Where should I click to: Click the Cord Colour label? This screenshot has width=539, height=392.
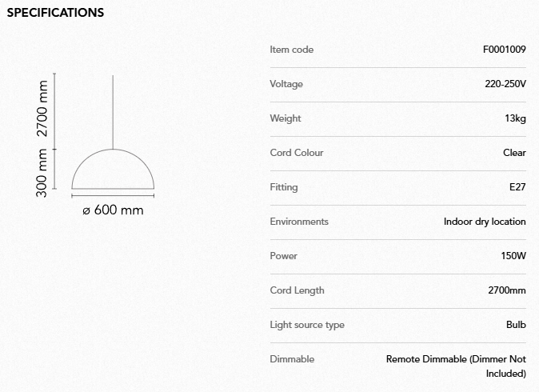point(297,153)
